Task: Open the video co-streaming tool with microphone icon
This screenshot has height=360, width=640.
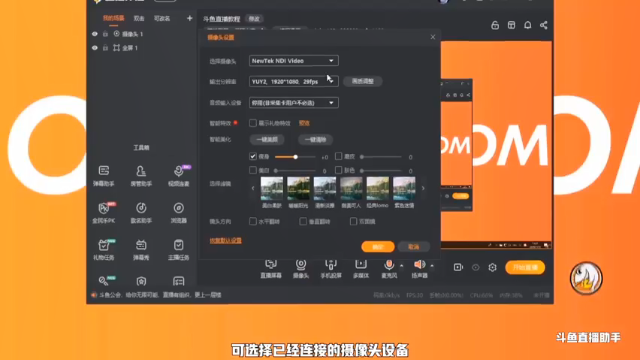Action: [179, 176]
